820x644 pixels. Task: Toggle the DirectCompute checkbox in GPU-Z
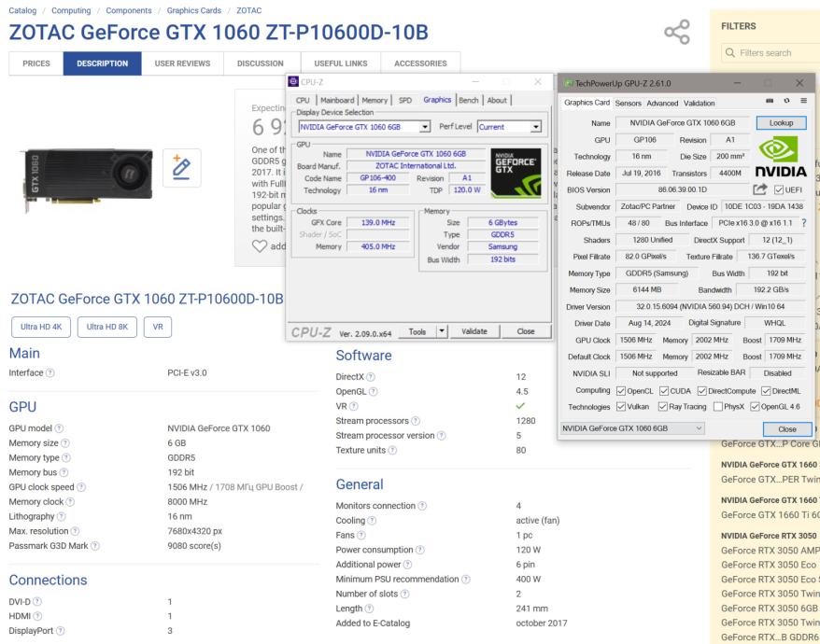[x=701, y=390]
